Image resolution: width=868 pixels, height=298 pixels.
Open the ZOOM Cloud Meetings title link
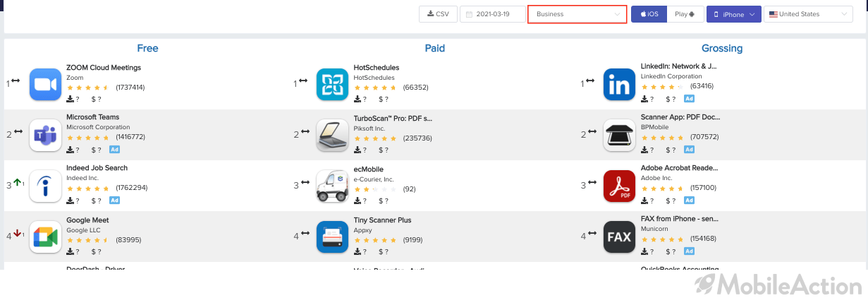104,68
